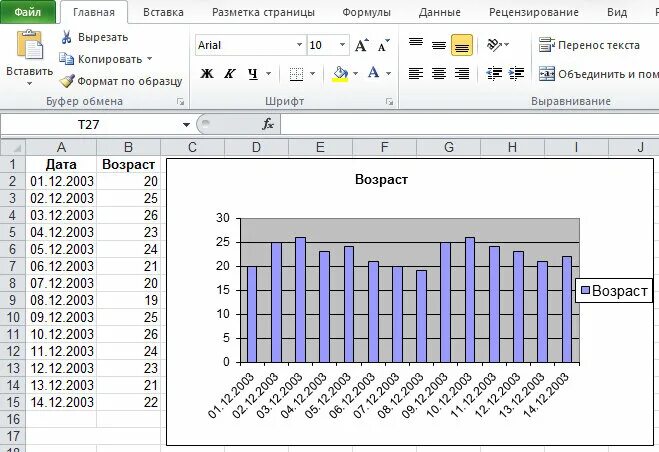Switch to Главная tab
Screen dimensions: 659x452
click(x=94, y=13)
